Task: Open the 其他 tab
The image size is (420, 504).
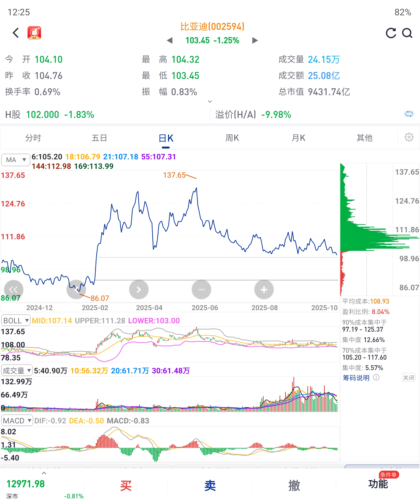Action: [x=365, y=138]
